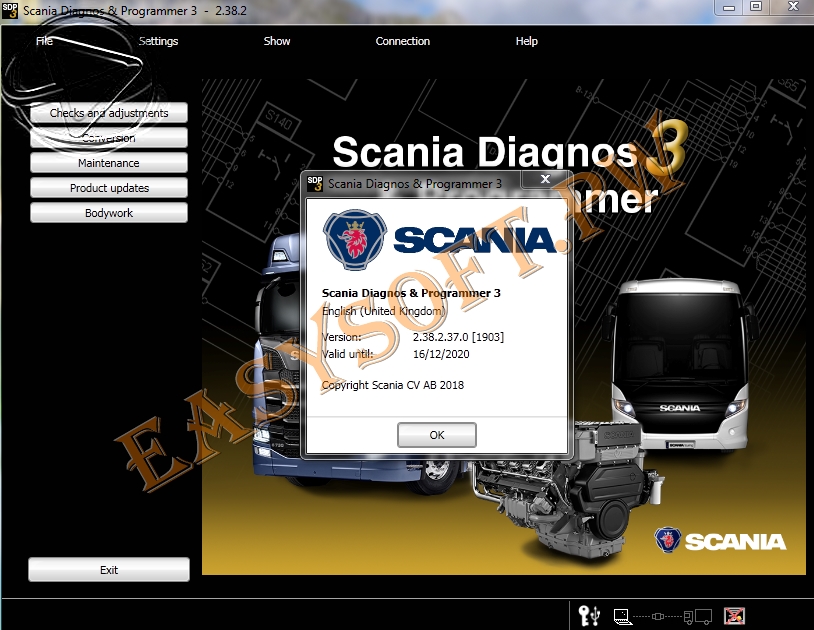The image size is (814, 630).
Task: Click the USB key status icon
Action: 589,616
